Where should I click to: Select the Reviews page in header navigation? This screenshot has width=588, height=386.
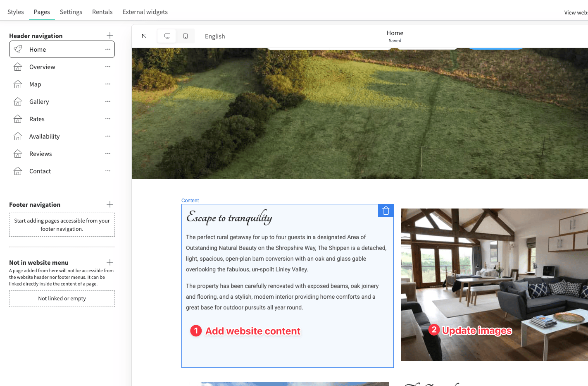click(40, 153)
